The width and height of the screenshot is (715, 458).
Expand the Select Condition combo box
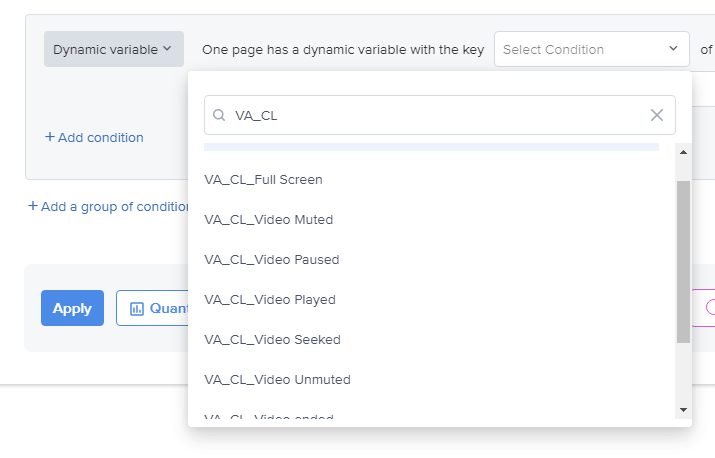(591, 49)
